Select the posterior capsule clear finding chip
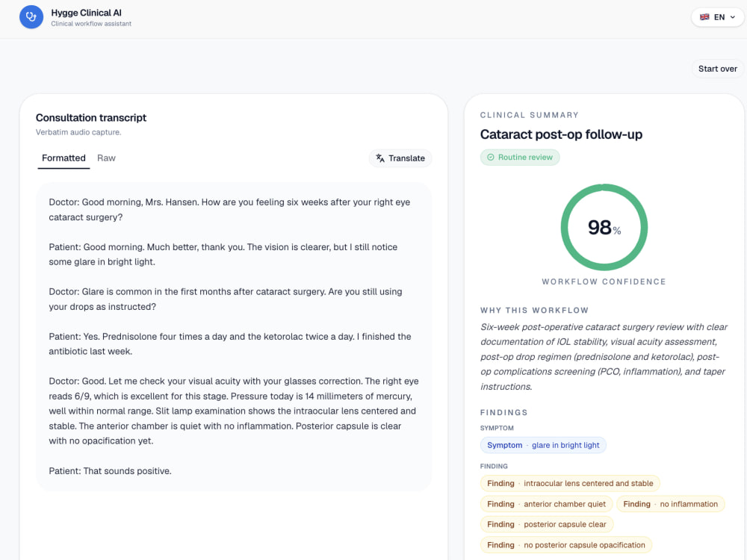The height and width of the screenshot is (560, 747). [x=547, y=524]
